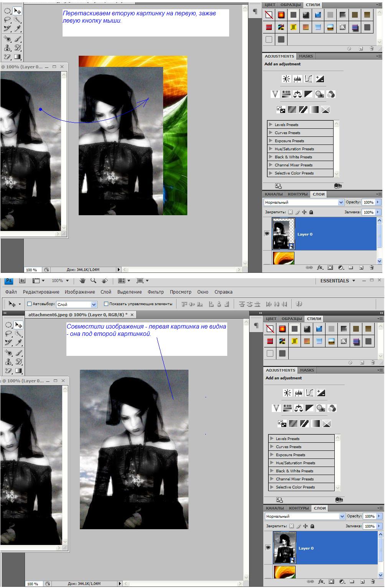Open the Файл menu

(x=11, y=292)
